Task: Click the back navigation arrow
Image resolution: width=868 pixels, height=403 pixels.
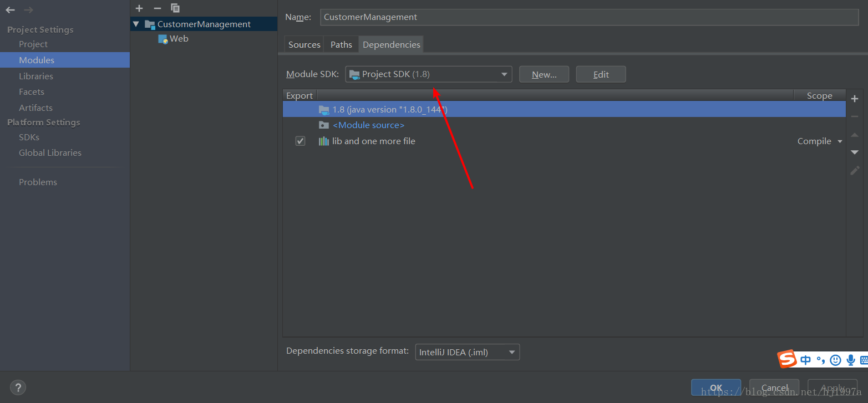Action: tap(10, 10)
